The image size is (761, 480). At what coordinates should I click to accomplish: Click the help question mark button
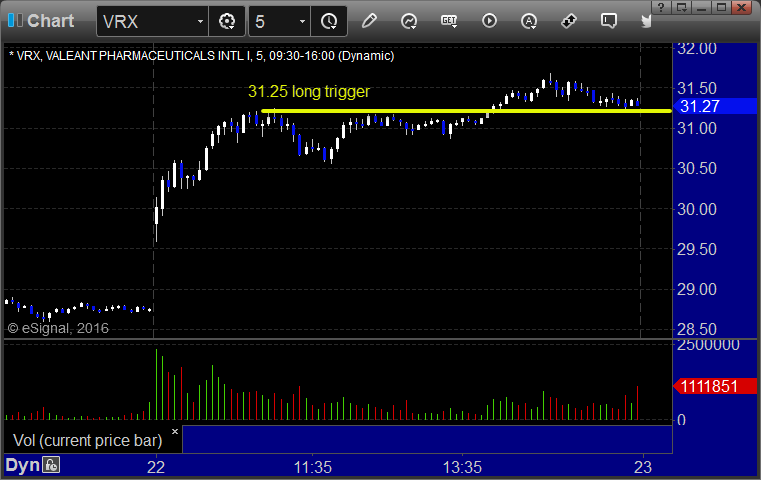point(661,8)
